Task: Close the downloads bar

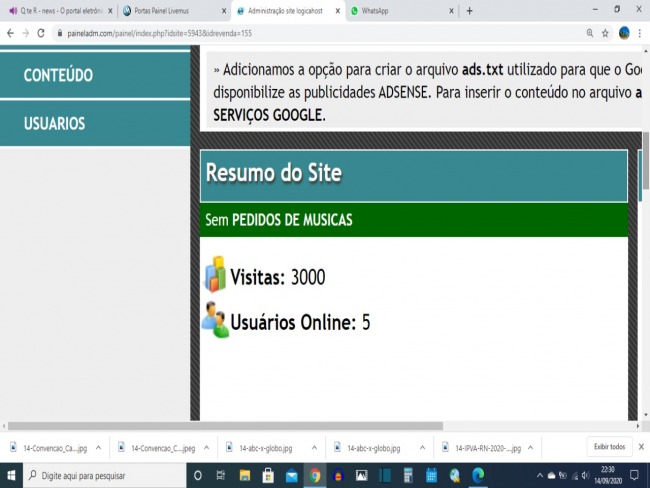Action: 641,447
